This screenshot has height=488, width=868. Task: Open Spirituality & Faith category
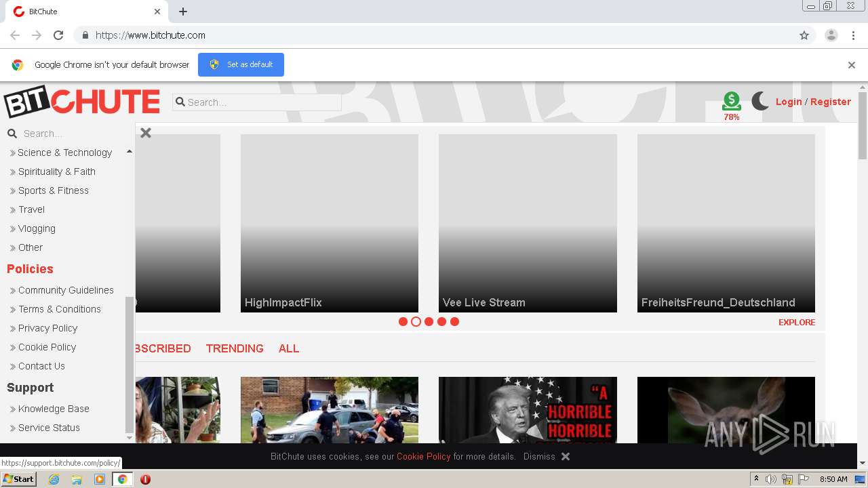56,171
